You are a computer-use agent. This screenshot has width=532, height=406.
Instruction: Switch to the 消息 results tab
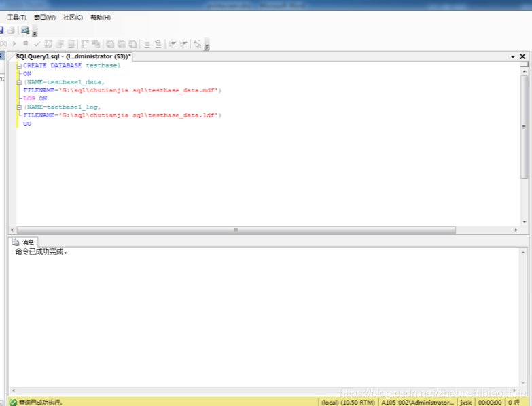23,242
